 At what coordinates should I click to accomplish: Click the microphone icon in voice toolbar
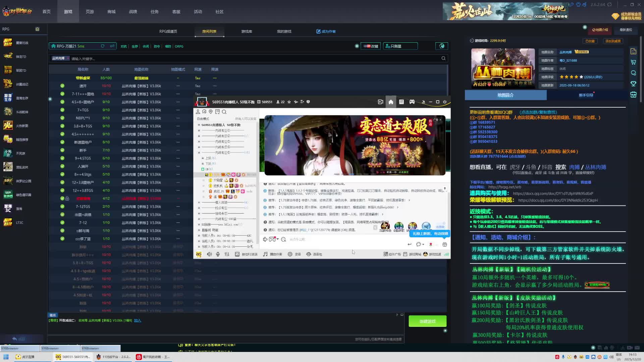tap(218, 254)
